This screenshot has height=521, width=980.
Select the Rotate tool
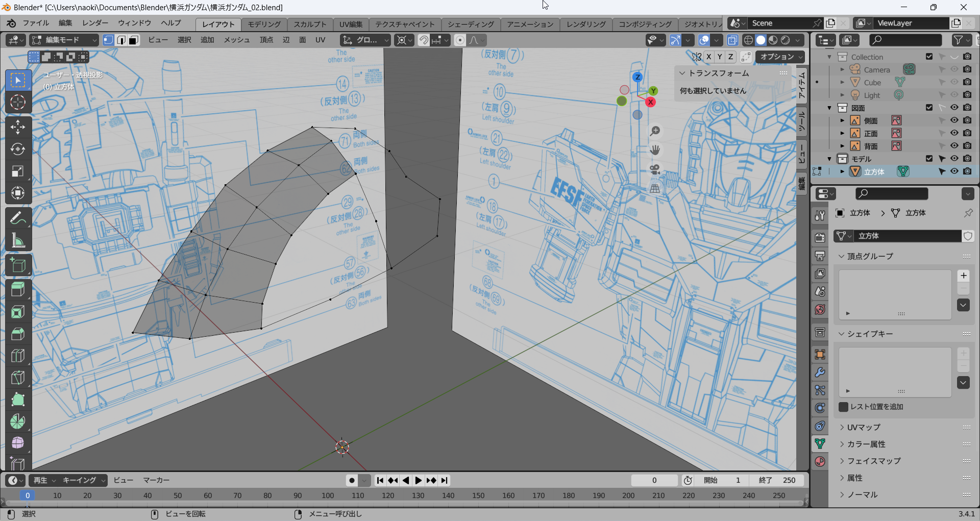[18, 149]
